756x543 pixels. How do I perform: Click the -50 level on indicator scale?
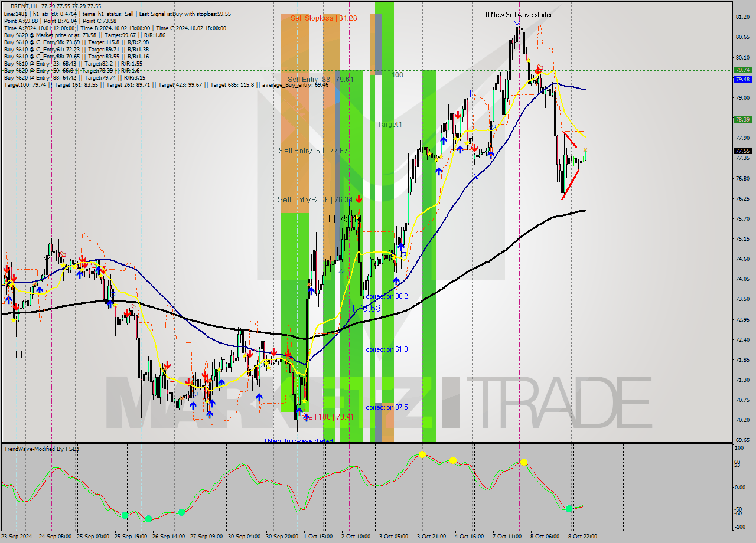click(738, 509)
